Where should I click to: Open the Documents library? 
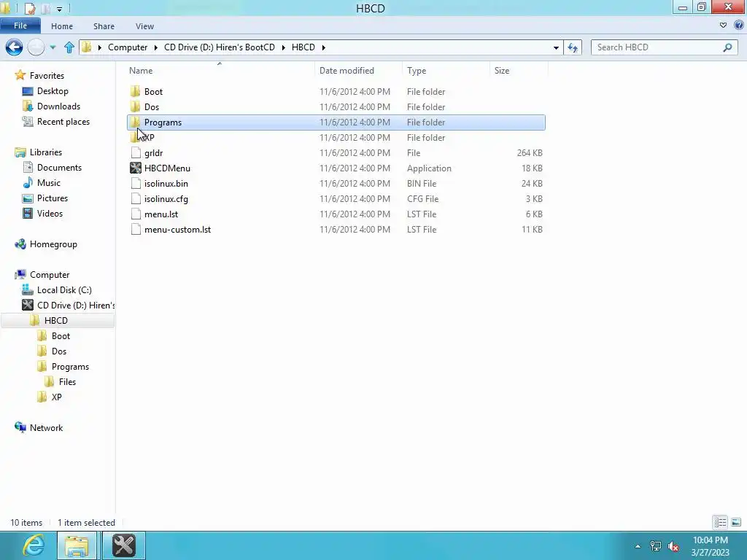coord(59,168)
